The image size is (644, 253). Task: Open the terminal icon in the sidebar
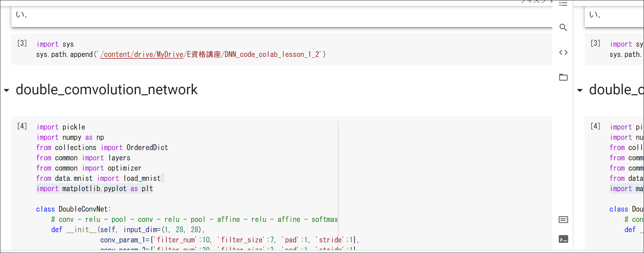coord(563,239)
